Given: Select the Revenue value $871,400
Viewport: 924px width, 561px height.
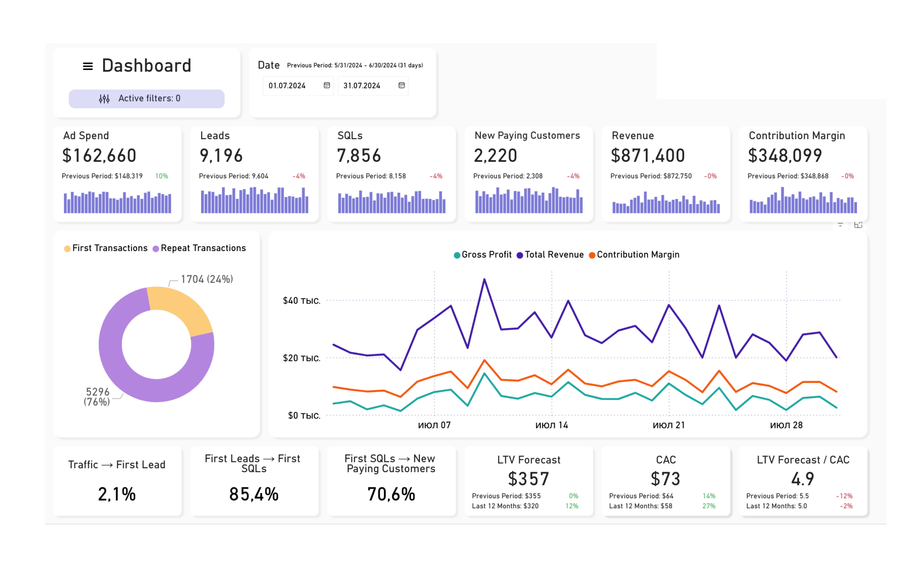Looking at the screenshot, I should 648,156.
